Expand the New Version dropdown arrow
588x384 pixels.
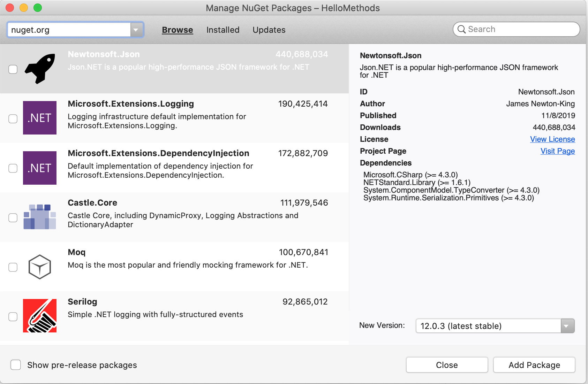point(567,326)
